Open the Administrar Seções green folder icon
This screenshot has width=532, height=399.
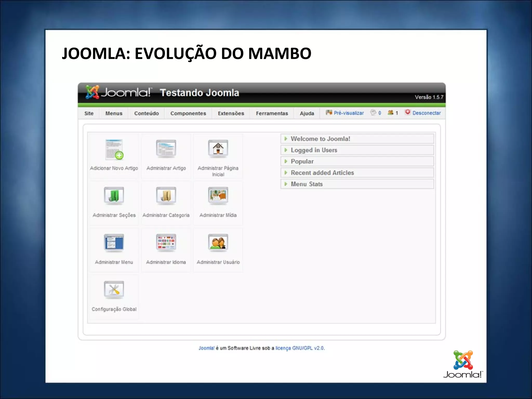114,195
